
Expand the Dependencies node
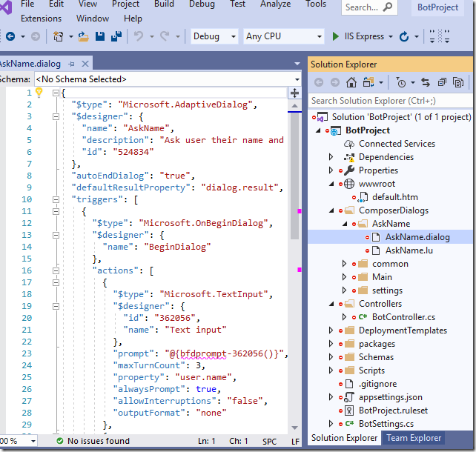coord(331,157)
